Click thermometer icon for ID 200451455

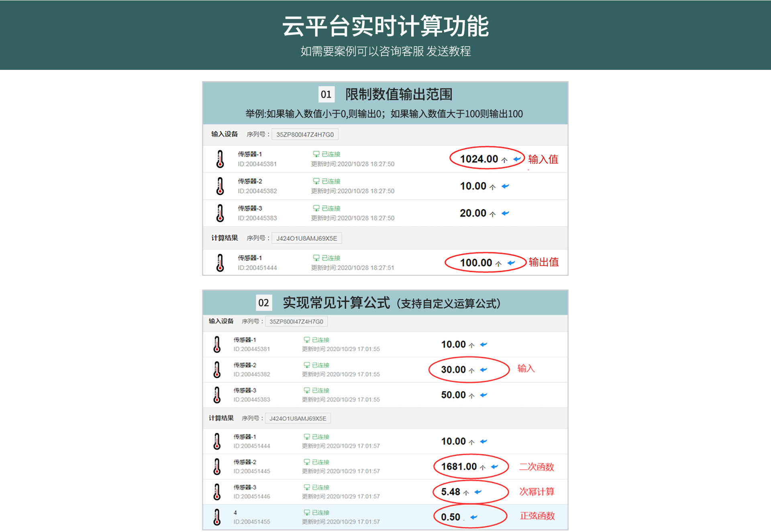217,517
